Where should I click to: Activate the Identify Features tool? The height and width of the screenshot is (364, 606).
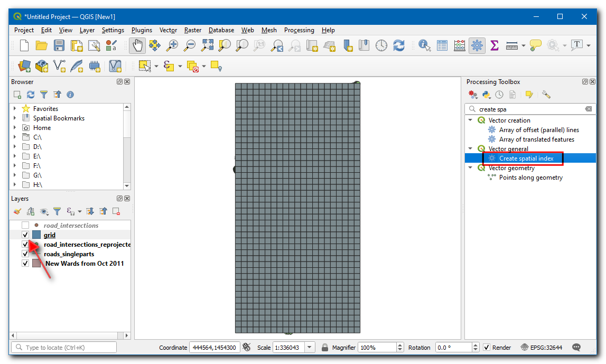click(x=424, y=46)
